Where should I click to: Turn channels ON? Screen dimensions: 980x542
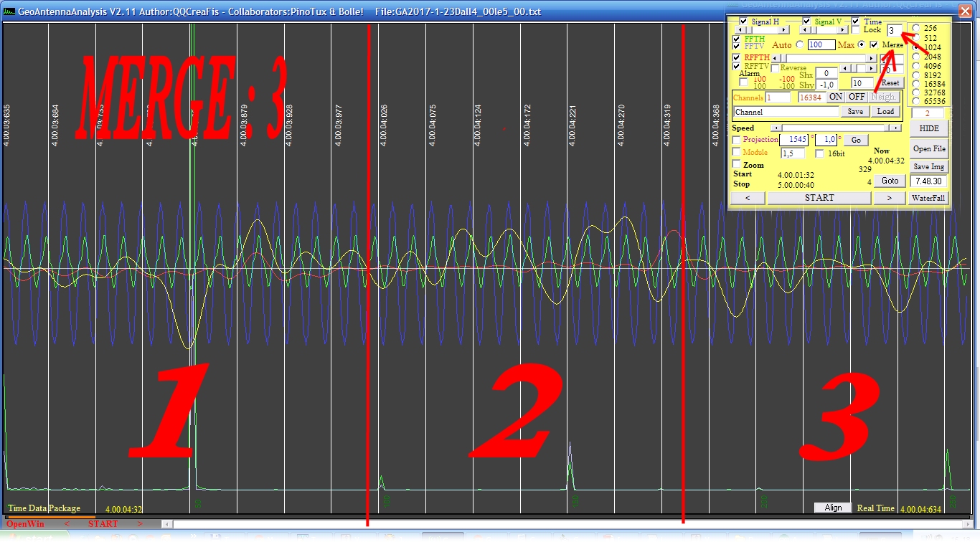[x=836, y=97]
